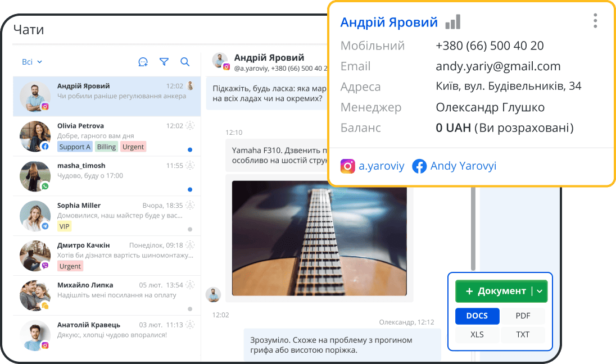This screenshot has height=364, width=616.
Task: Open the chat filter funnel icon
Action: tap(164, 62)
